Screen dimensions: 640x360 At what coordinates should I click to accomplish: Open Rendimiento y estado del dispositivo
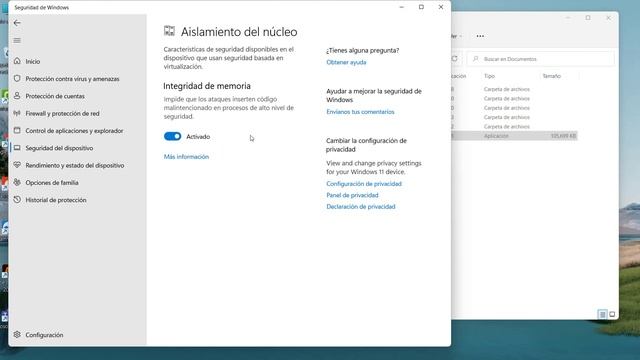[x=75, y=165]
